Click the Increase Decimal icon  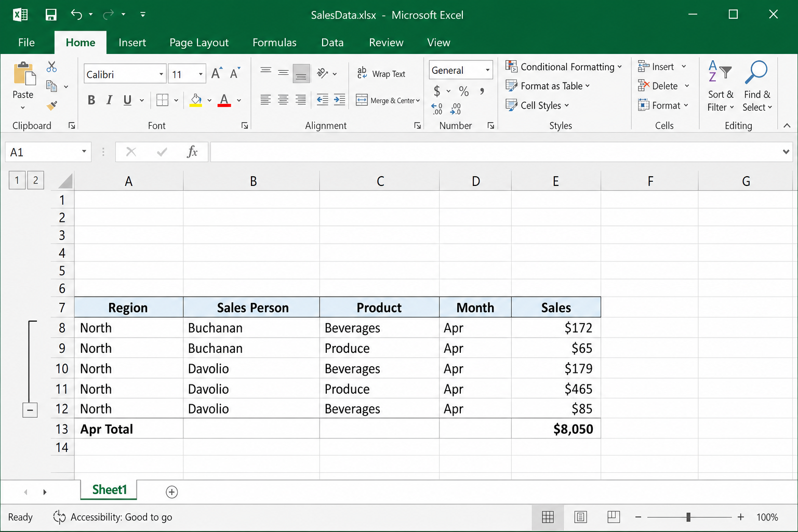(437, 109)
